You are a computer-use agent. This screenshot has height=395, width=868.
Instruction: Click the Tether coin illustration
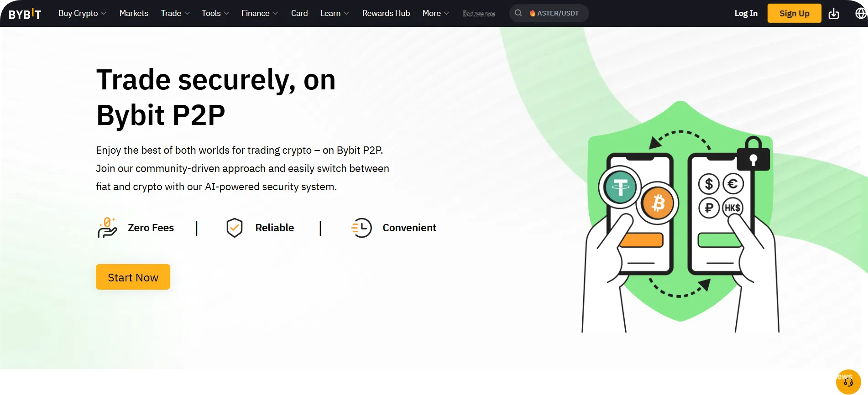(x=620, y=187)
